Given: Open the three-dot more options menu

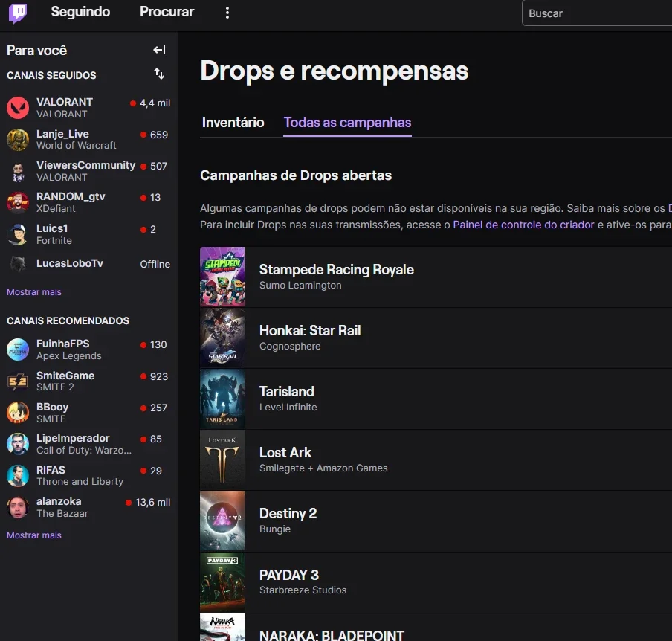Looking at the screenshot, I should (x=227, y=13).
